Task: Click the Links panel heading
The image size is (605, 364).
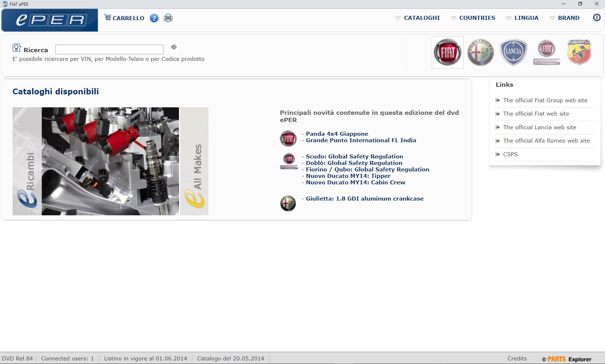Action: point(504,85)
